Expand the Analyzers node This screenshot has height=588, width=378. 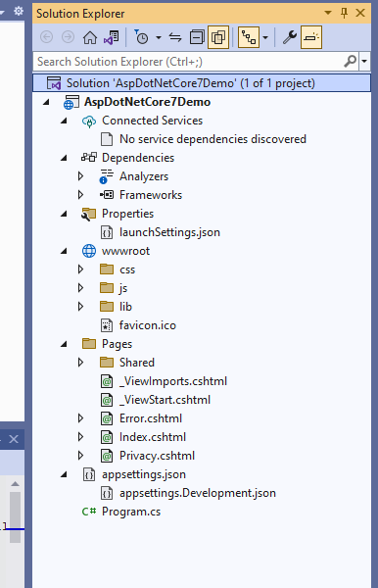pyautogui.click(x=80, y=176)
